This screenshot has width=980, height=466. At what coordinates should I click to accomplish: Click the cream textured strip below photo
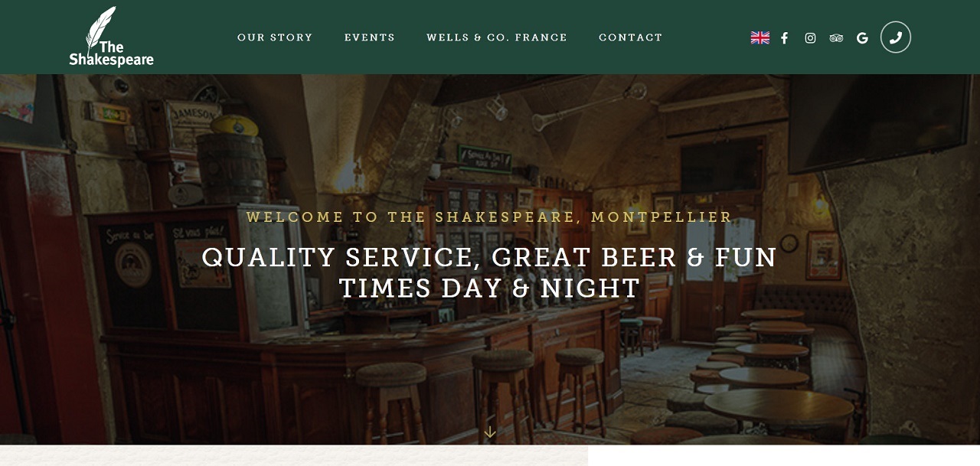294,455
